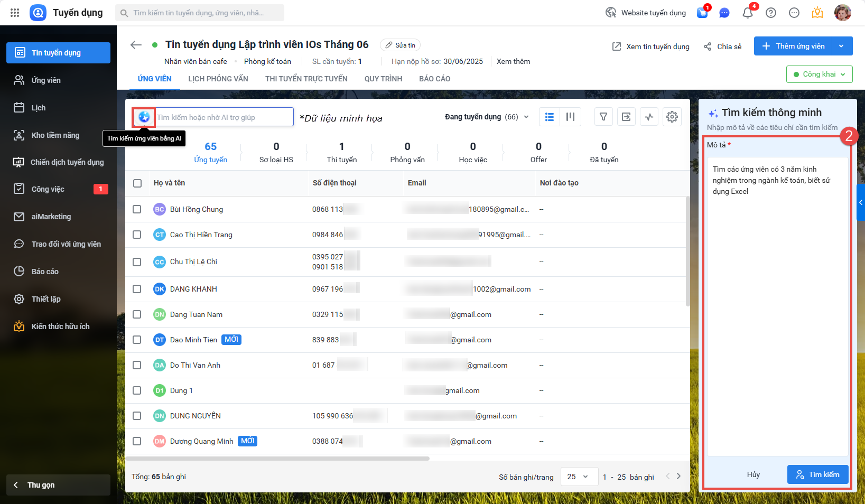Click the back arrow beside job title

(136, 45)
